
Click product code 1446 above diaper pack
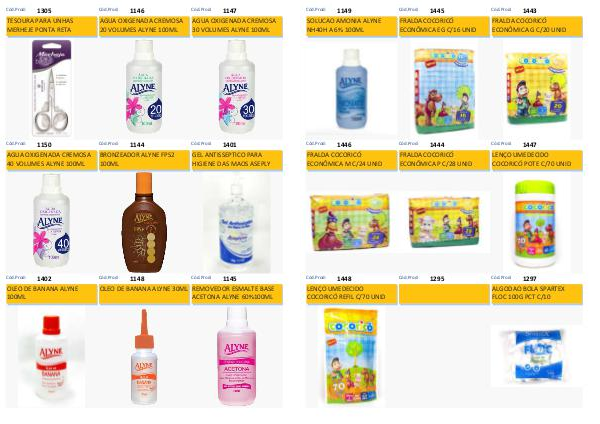(344, 145)
